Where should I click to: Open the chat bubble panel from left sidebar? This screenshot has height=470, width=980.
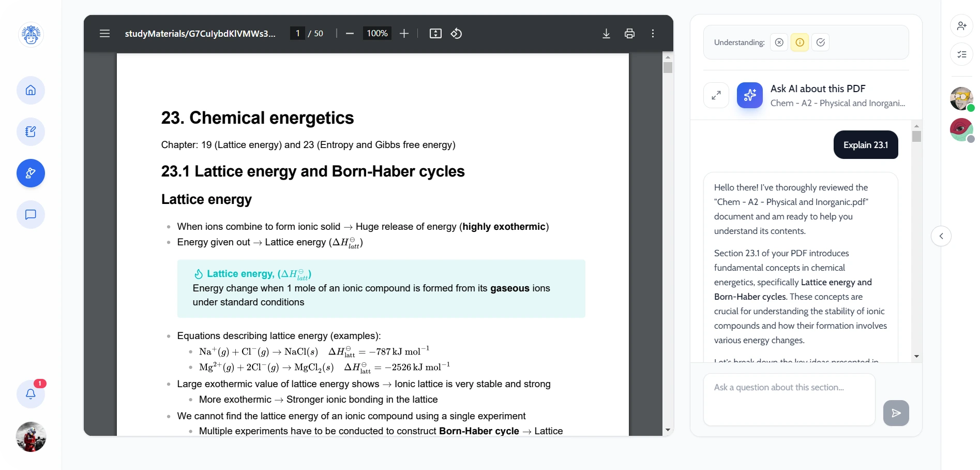(x=31, y=214)
